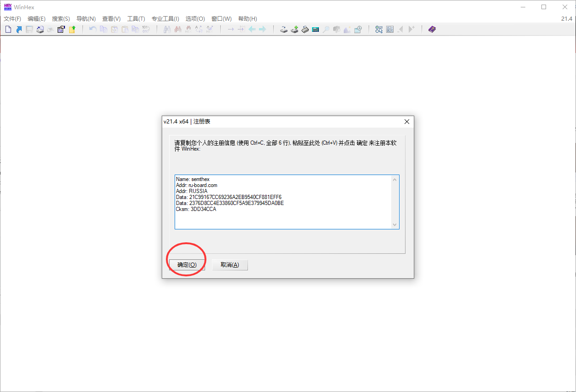Screen dimensions: 576x392
Task: Click the Data line starting with 21C99167
Action: tap(229, 197)
